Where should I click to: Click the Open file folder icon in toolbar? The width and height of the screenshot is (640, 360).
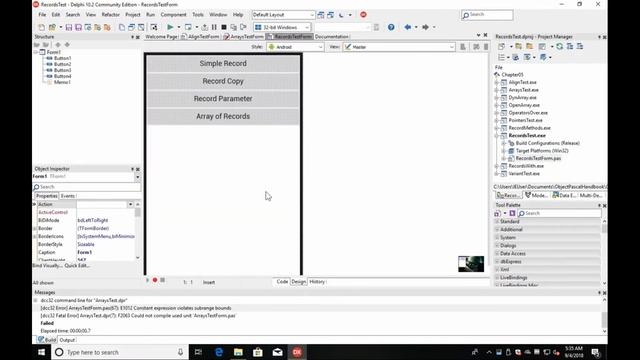(x=52, y=27)
